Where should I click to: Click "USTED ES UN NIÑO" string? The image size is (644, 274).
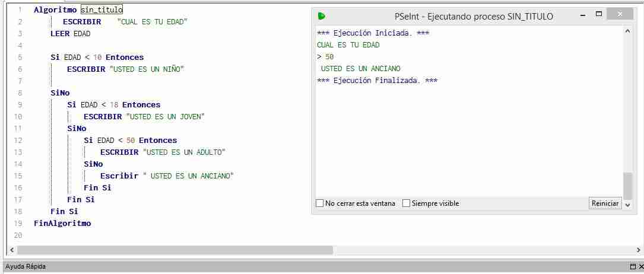pos(146,69)
